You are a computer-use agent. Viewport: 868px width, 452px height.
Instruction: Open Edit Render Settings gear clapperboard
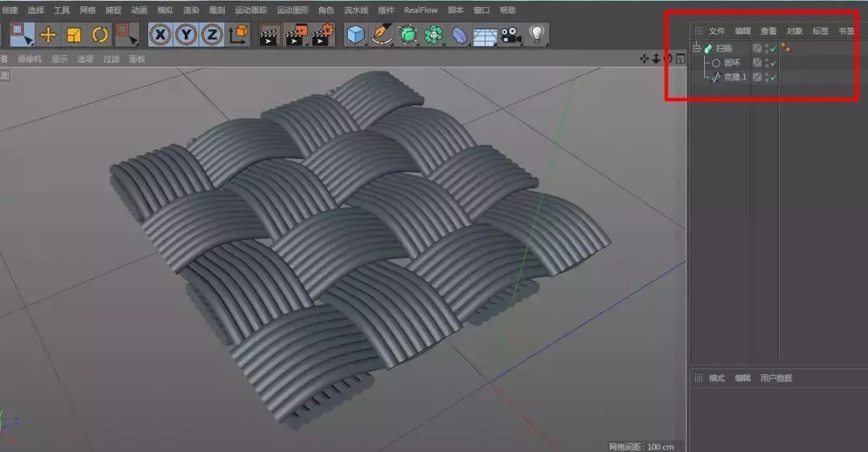(322, 35)
